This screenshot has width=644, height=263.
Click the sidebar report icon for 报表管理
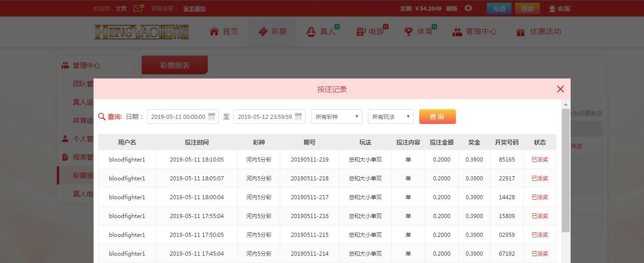pyautogui.click(x=65, y=157)
